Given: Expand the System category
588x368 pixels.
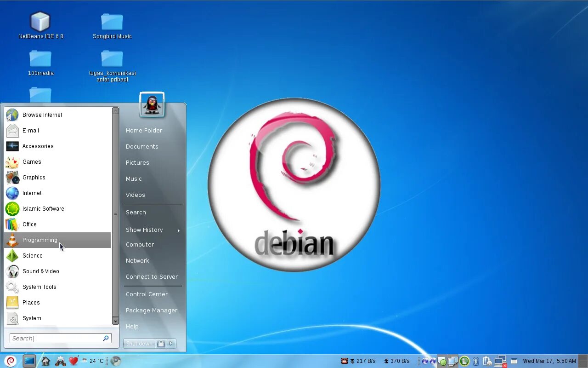Looking at the screenshot, I should click(57, 318).
